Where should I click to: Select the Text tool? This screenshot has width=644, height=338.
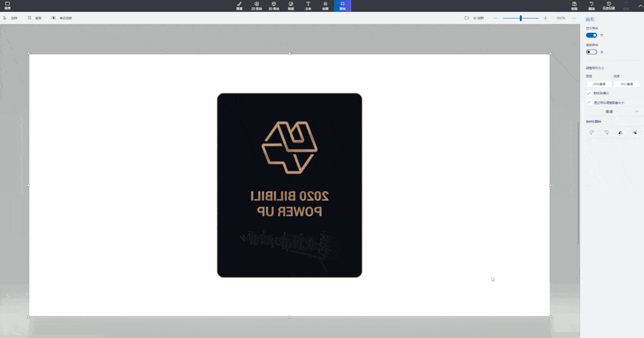pos(308,5)
